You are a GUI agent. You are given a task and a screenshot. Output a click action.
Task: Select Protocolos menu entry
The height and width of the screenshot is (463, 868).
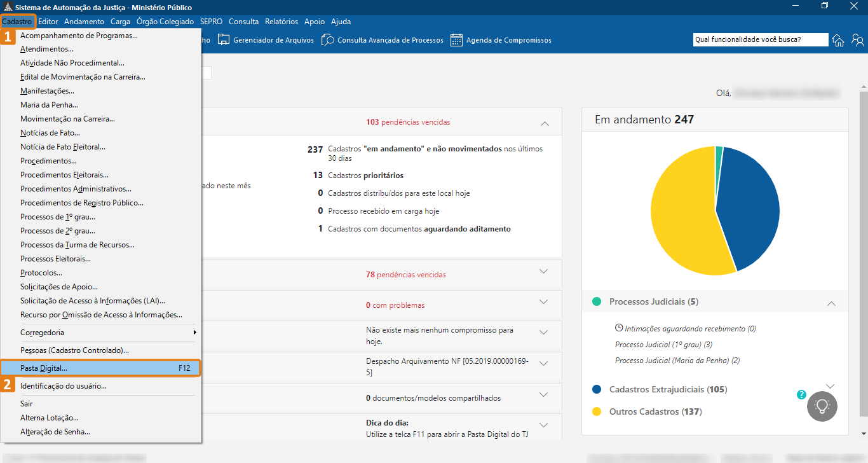coord(101,273)
